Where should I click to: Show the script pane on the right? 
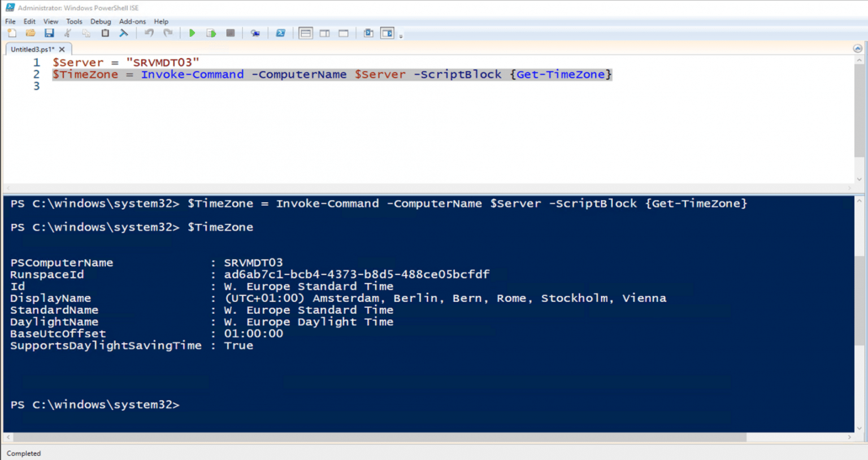[x=325, y=33]
